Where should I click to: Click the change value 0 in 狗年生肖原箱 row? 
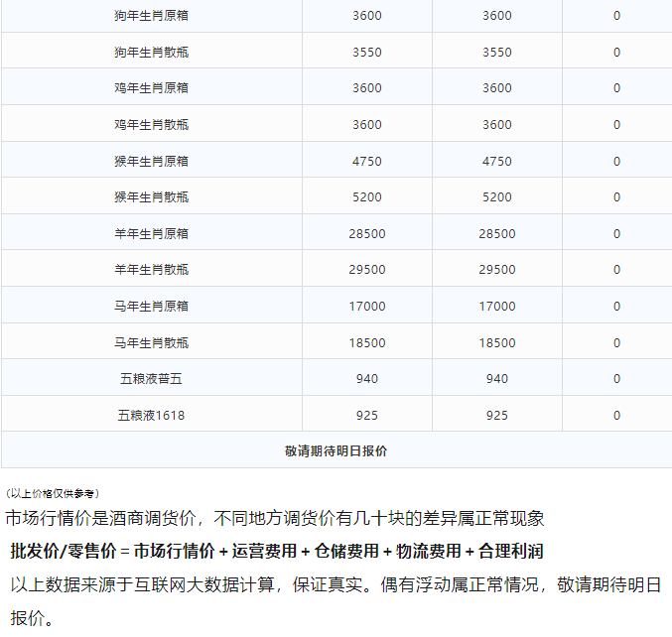[x=616, y=16]
